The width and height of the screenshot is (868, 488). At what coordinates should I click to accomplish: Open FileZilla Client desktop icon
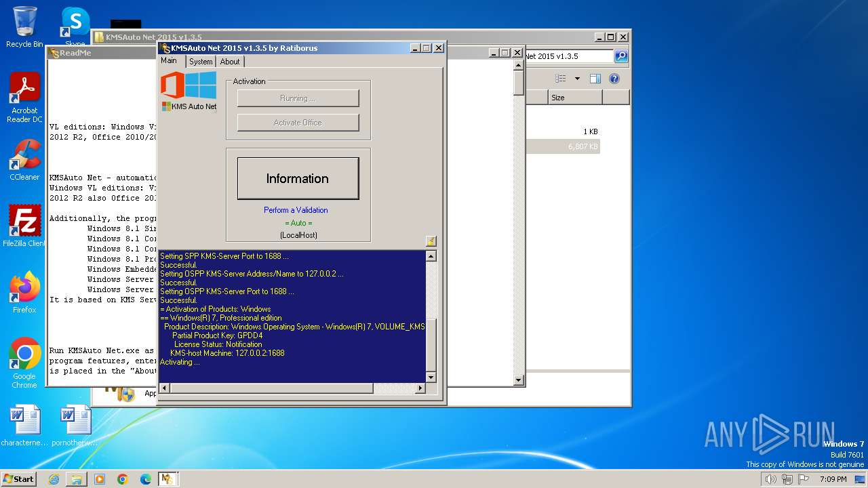point(24,226)
